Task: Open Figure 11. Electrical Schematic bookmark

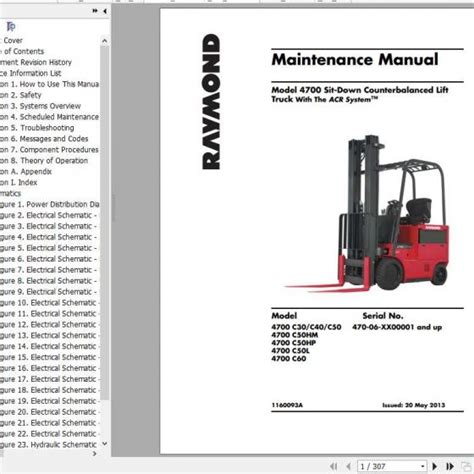Action: pos(49,314)
